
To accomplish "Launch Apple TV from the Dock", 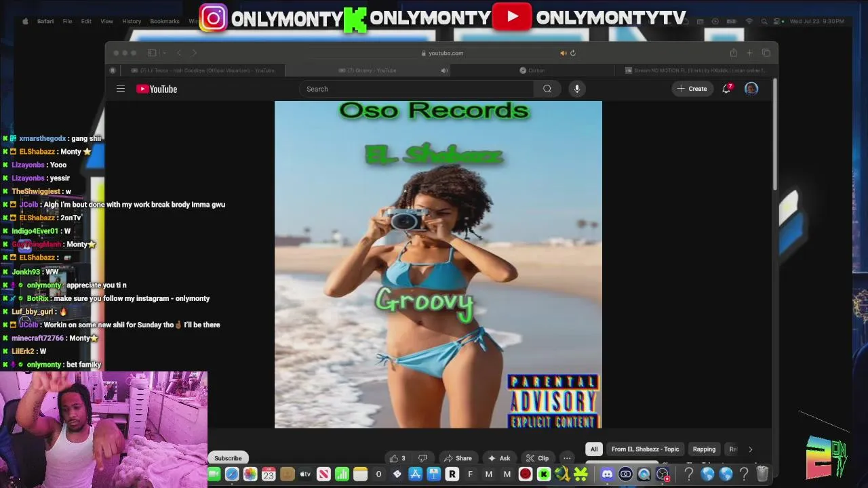I will point(305,474).
